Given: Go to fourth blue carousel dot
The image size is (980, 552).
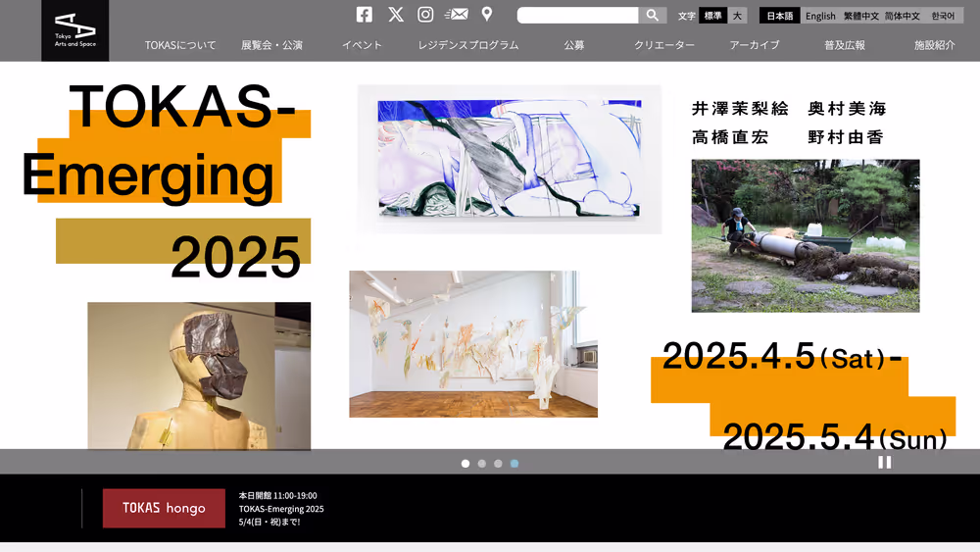Looking at the screenshot, I should (514, 463).
